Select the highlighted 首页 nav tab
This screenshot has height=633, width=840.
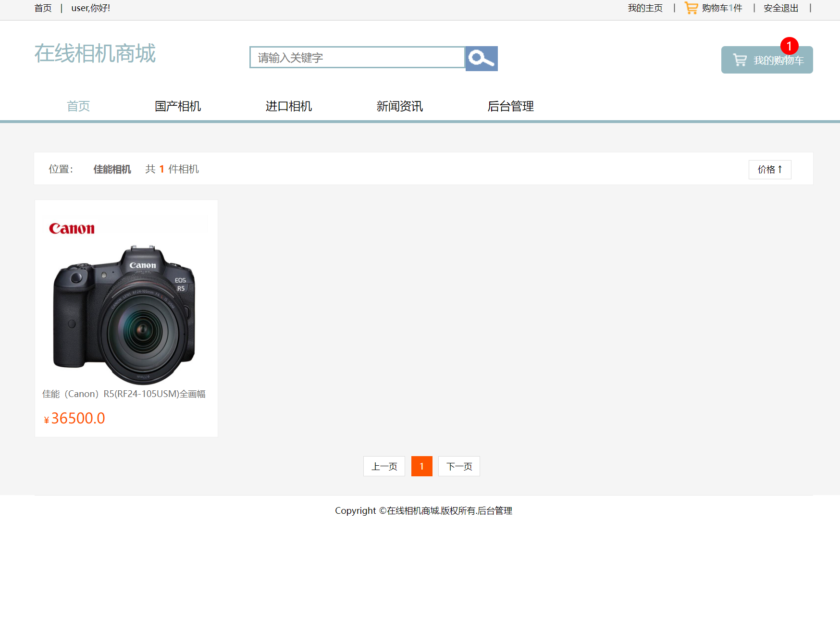pyautogui.click(x=78, y=106)
